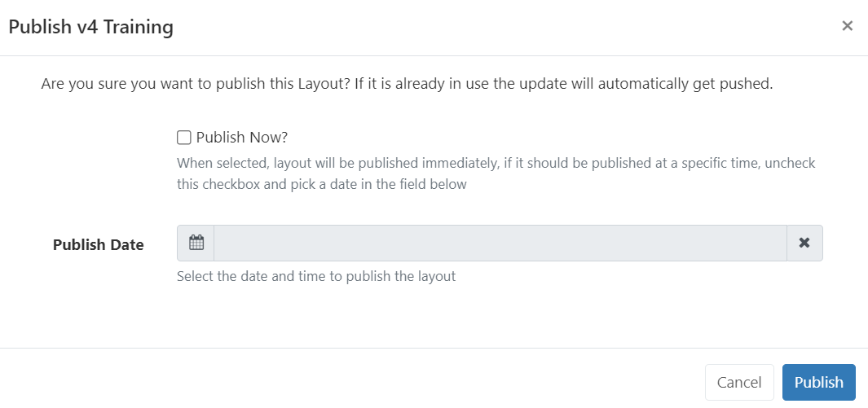Choose Cancel to abort publishing
Screen dimensions: 868x408
tap(738, 382)
